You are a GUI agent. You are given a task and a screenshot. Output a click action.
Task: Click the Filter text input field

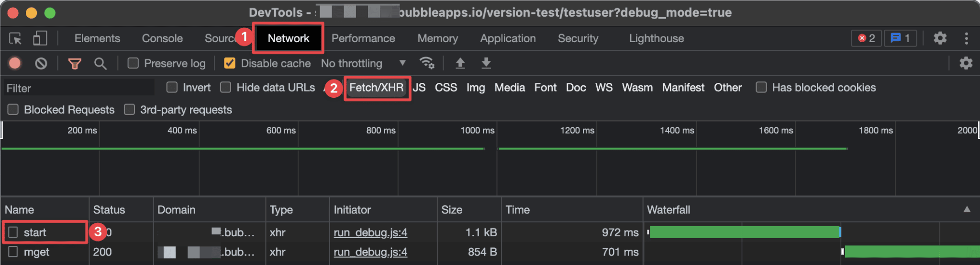click(79, 88)
